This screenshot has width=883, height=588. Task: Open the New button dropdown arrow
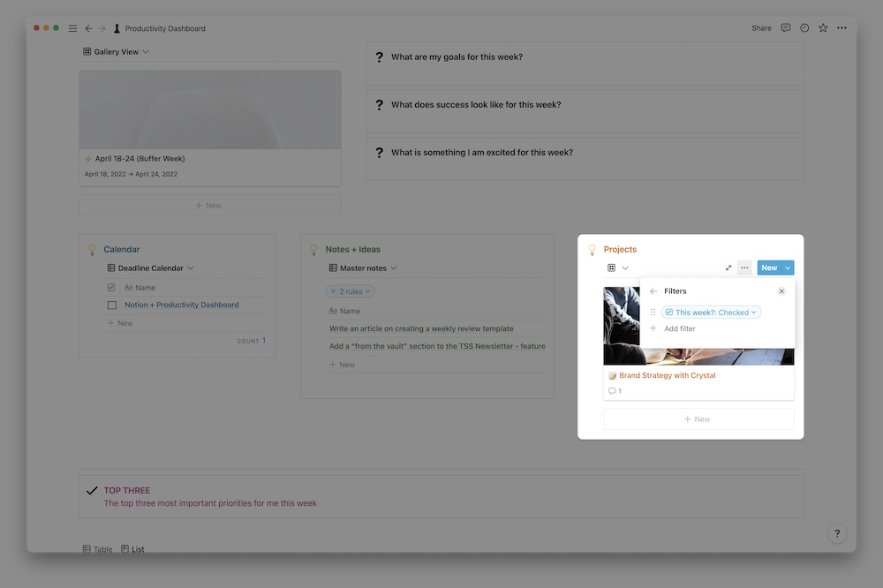tap(788, 268)
